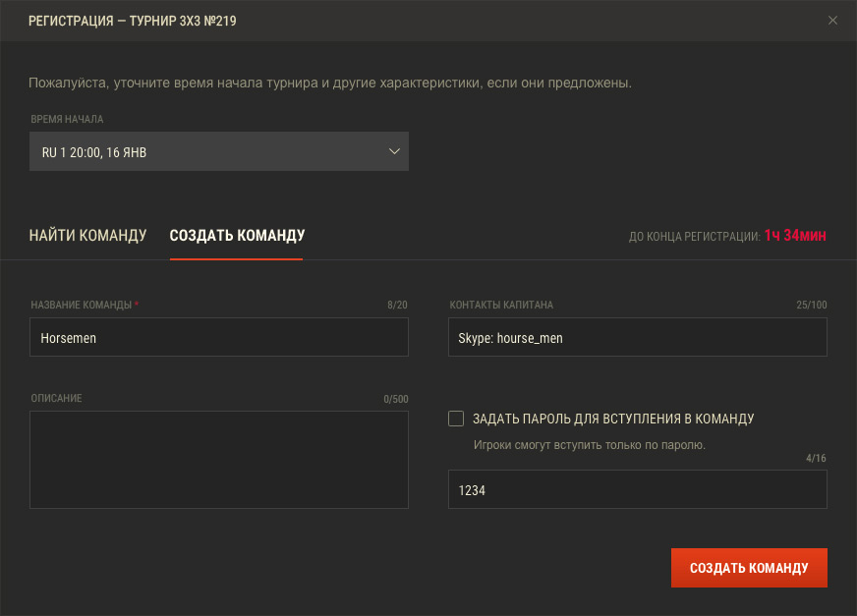
Task: Click the empty Описание text area
Action: (x=218, y=460)
